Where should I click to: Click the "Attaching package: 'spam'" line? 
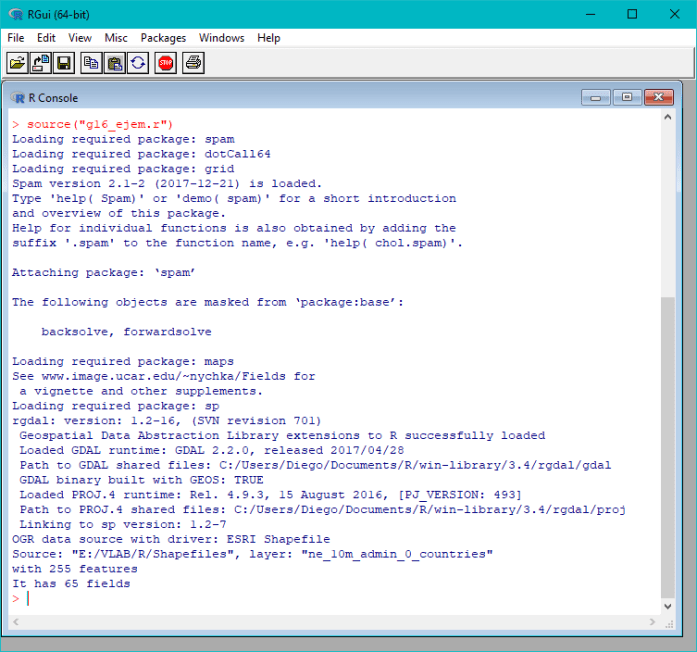point(104,272)
